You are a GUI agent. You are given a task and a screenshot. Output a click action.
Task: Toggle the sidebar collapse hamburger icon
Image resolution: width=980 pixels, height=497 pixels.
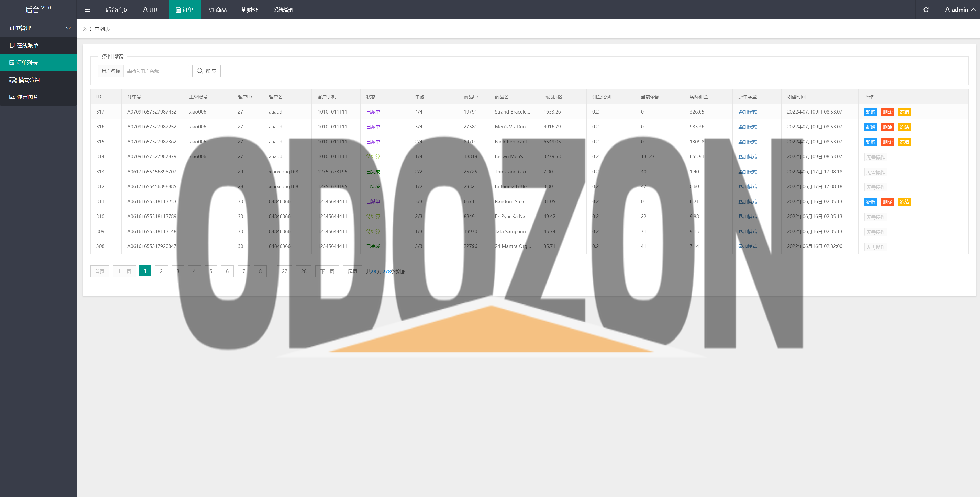tap(87, 10)
